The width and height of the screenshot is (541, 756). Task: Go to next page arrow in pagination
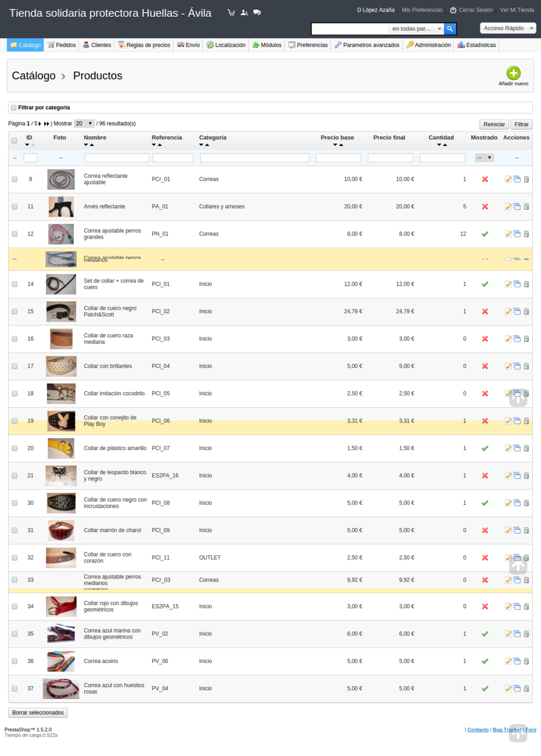40,124
